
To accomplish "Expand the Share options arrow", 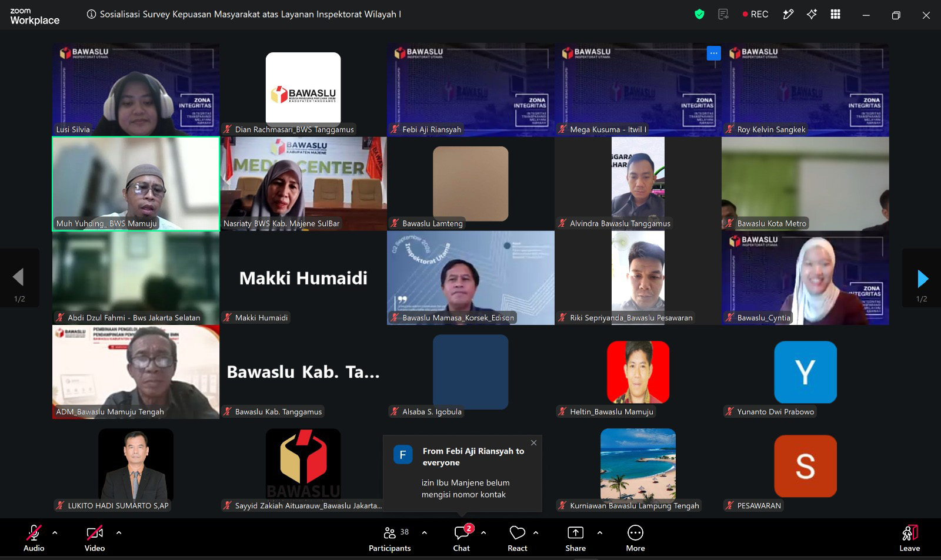I will (x=600, y=533).
